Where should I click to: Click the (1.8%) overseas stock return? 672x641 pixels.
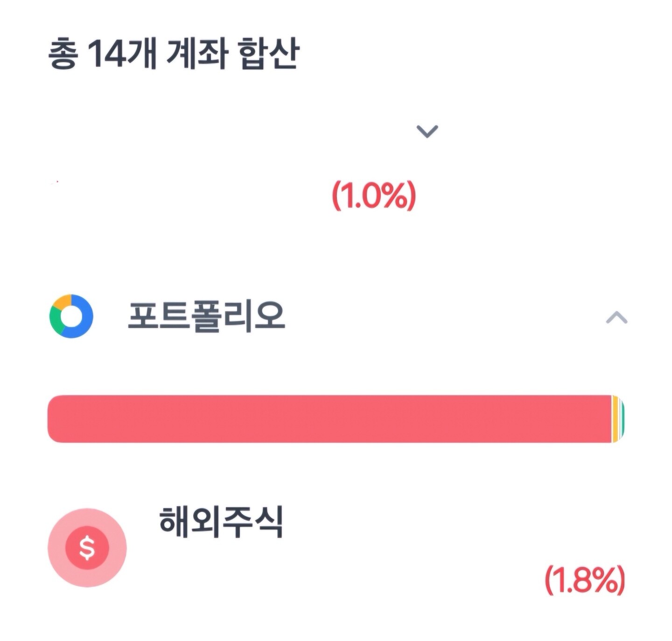point(584,580)
